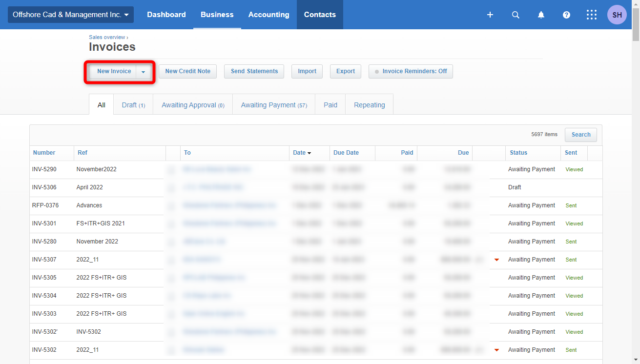Switch to the All tab
640x364 pixels.
pos(102,105)
